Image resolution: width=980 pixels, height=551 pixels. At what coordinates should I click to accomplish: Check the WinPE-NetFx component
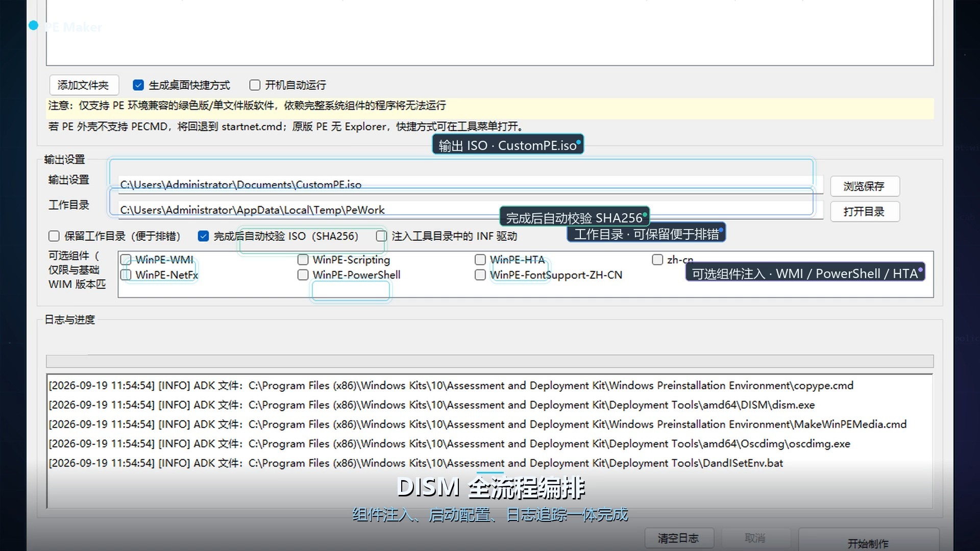126,275
